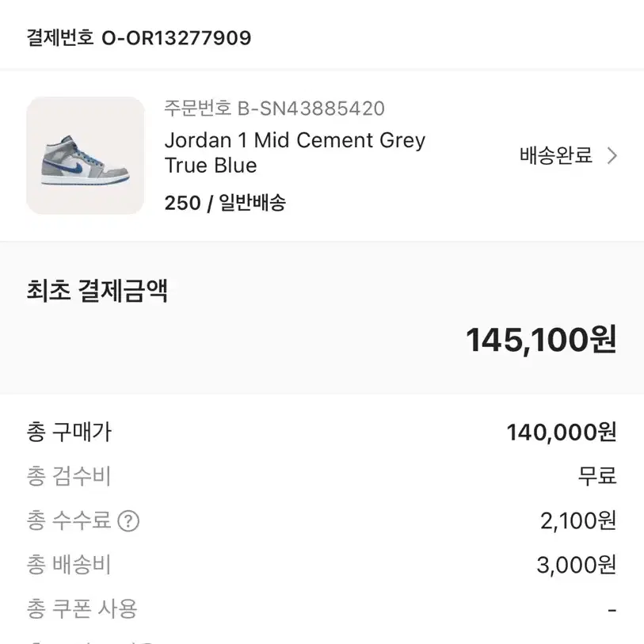Viewport: 644px width, 644px height.
Task: Tap the 결제번호 payment number label
Action: pyautogui.click(x=60, y=38)
